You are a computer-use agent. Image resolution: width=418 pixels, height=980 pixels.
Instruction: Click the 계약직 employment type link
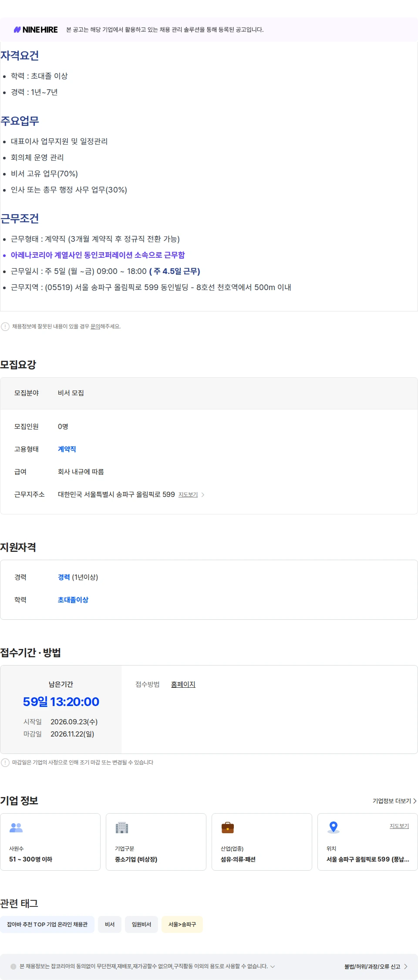pyautogui.click(x=67, y=449)
